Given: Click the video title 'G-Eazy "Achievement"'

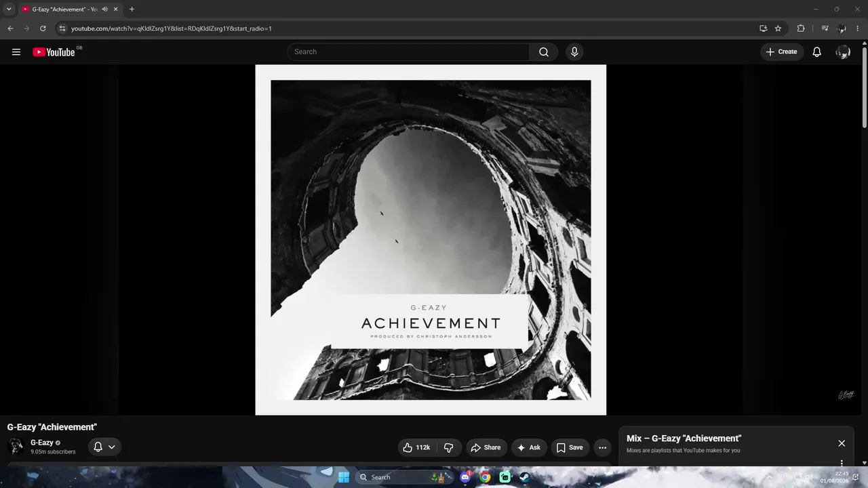Looking at the screenshot, I should pyautogui.click(x=52, y=427).
